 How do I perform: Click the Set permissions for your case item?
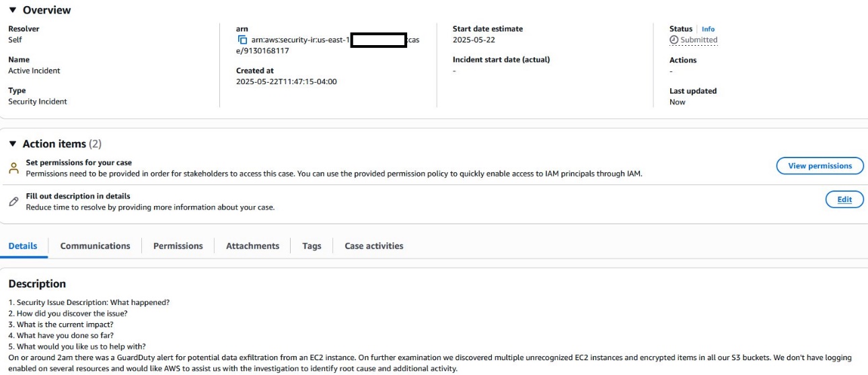(79, 162)
